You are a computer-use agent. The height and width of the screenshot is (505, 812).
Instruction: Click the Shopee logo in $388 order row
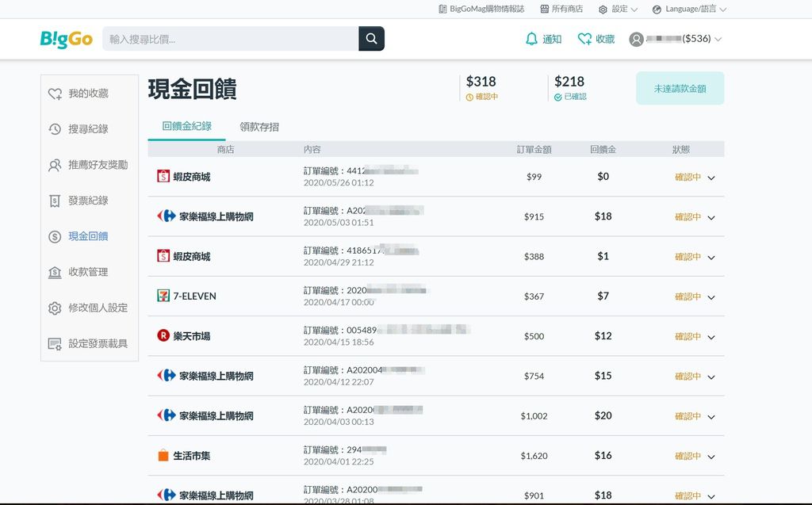coord(163,256)
